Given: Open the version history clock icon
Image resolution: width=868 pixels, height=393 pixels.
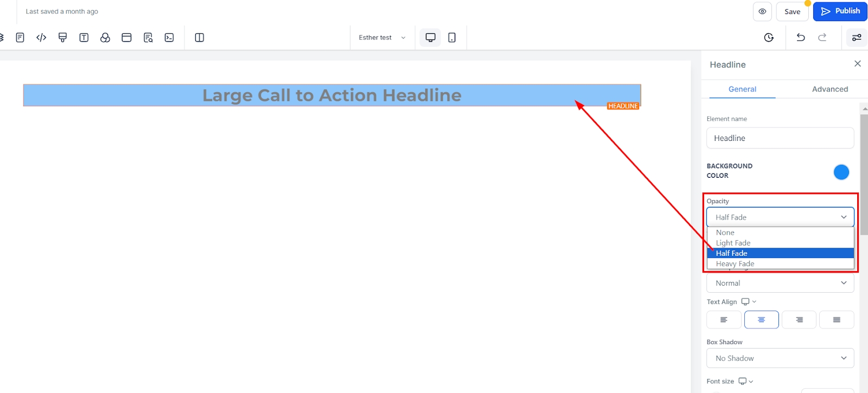Looking at the screenshot, I should tap(769, 37).
